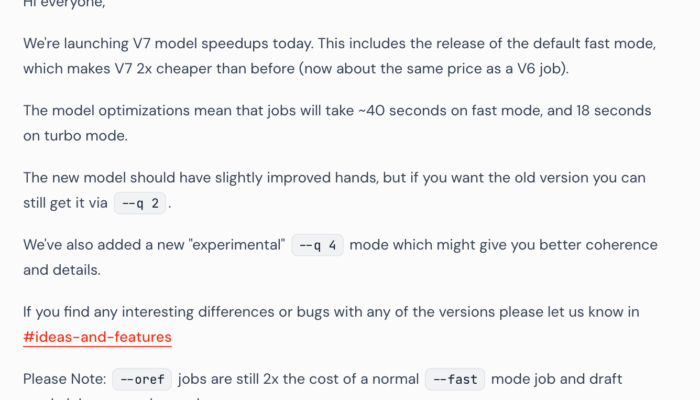Click the "--q 4" inline code chip
The image size is (700, 400).
[x=317, y=245]
